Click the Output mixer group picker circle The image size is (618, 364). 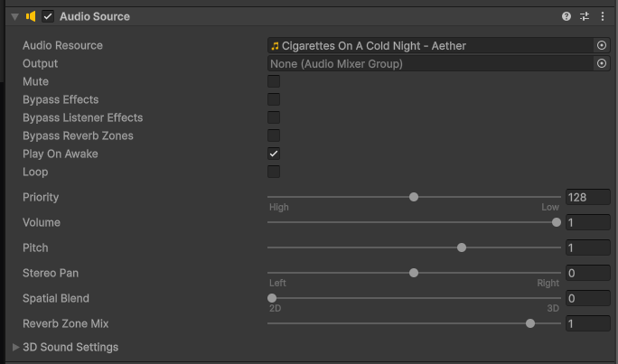[x=602, y=63]
